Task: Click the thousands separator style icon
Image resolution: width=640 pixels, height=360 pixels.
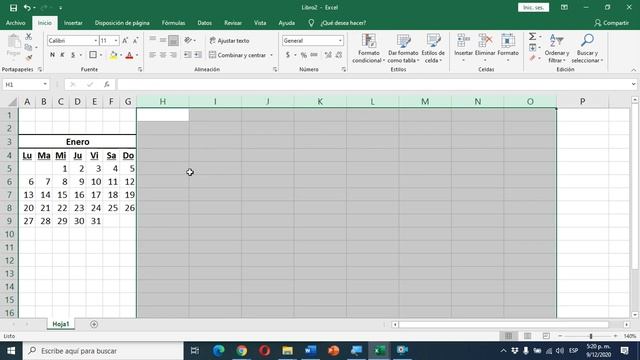Action: point(314,55)
